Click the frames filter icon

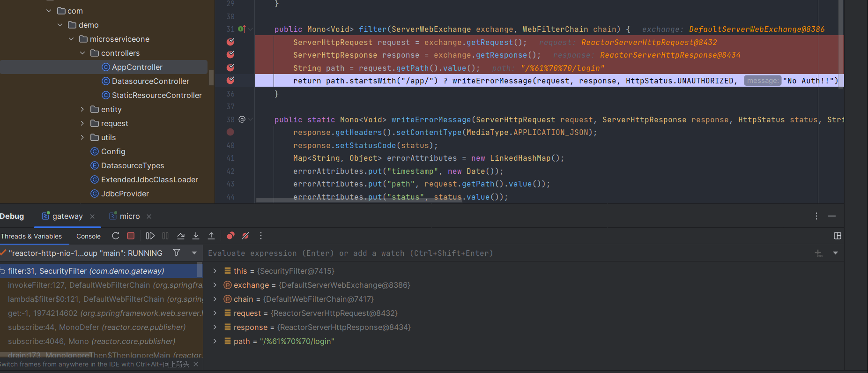click(x=177, y=253)
